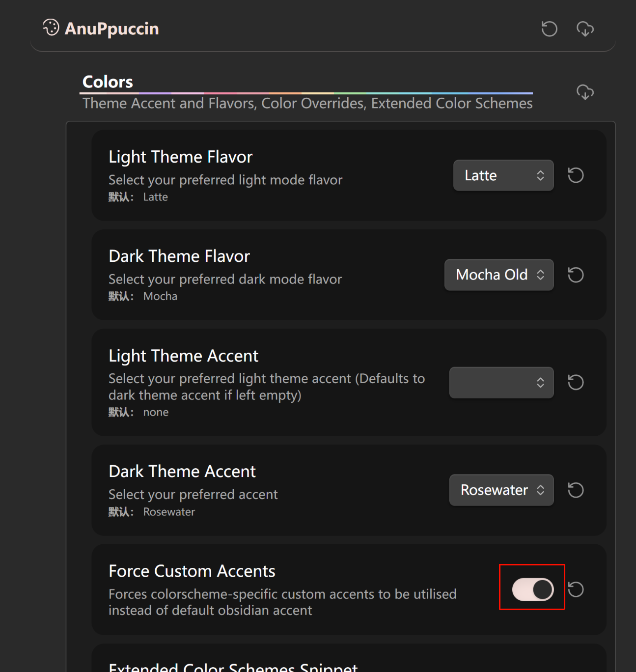Image resolution: width=636 pixels, height=672 pixels.
Task: Click the AnuPpuccin header cloud download icon
Action: (585, 29)
